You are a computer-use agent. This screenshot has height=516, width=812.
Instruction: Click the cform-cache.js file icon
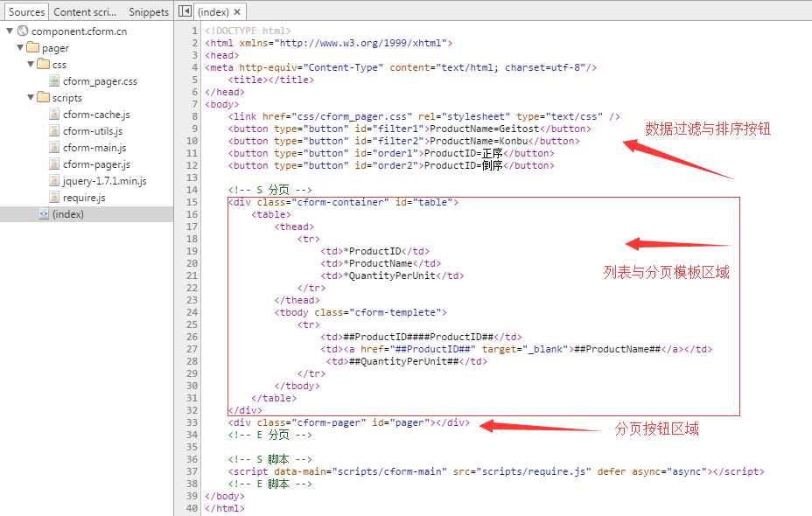click(54, 115)
